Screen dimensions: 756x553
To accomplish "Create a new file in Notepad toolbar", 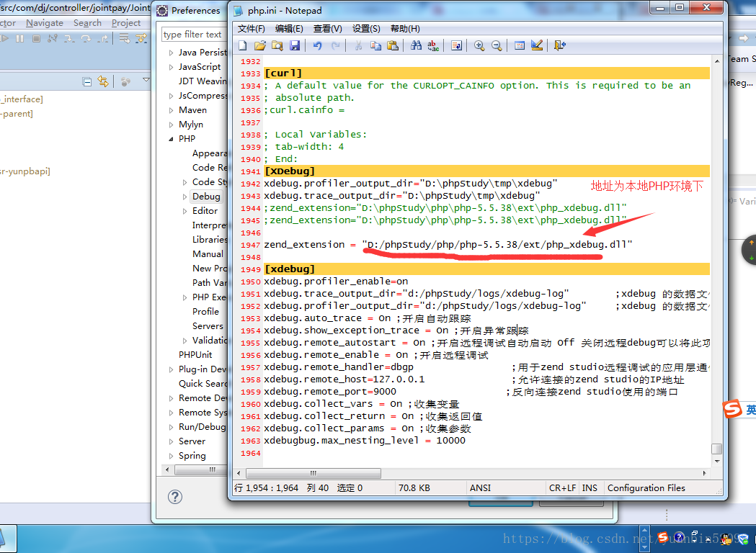I will coord(243,45).
